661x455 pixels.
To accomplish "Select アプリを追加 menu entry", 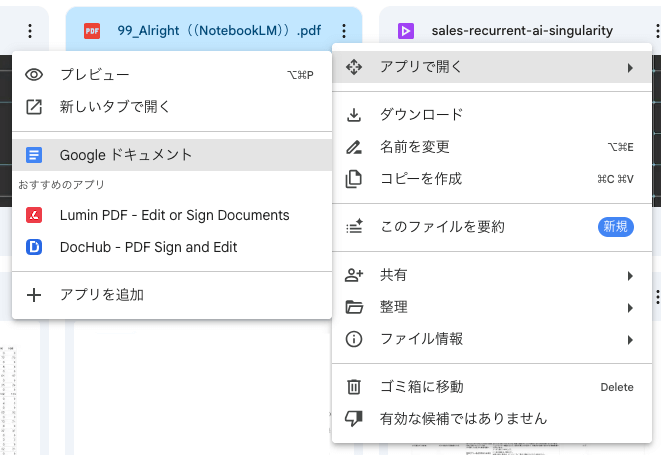I will point(172,295).
